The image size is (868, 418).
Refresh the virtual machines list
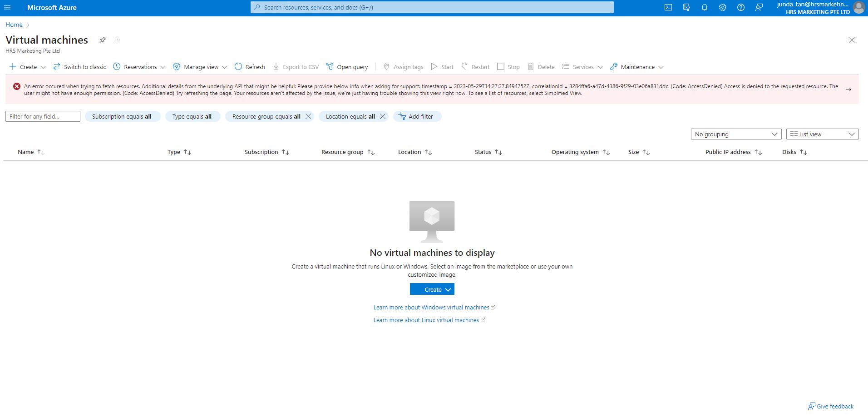(249, 67)
